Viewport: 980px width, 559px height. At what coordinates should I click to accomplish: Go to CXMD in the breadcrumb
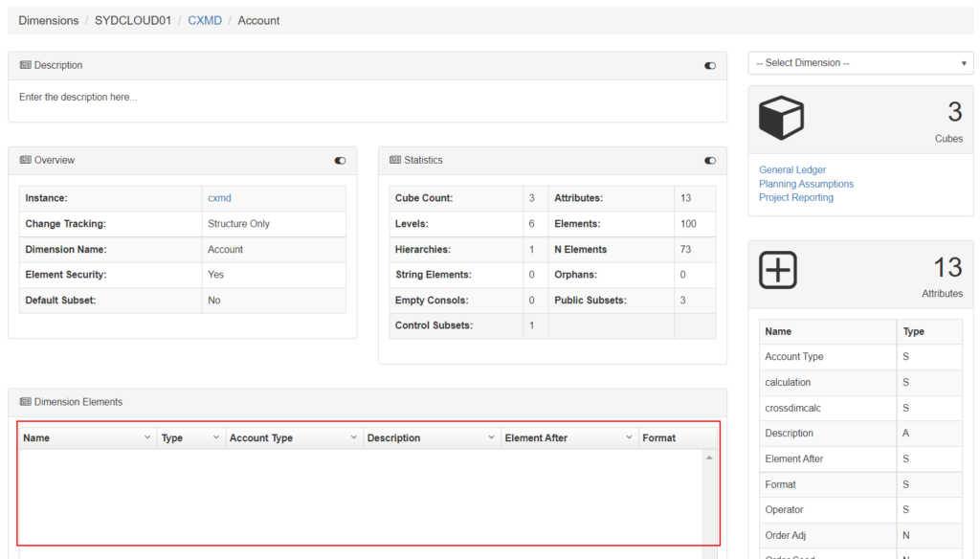click(x=205, y=20)
